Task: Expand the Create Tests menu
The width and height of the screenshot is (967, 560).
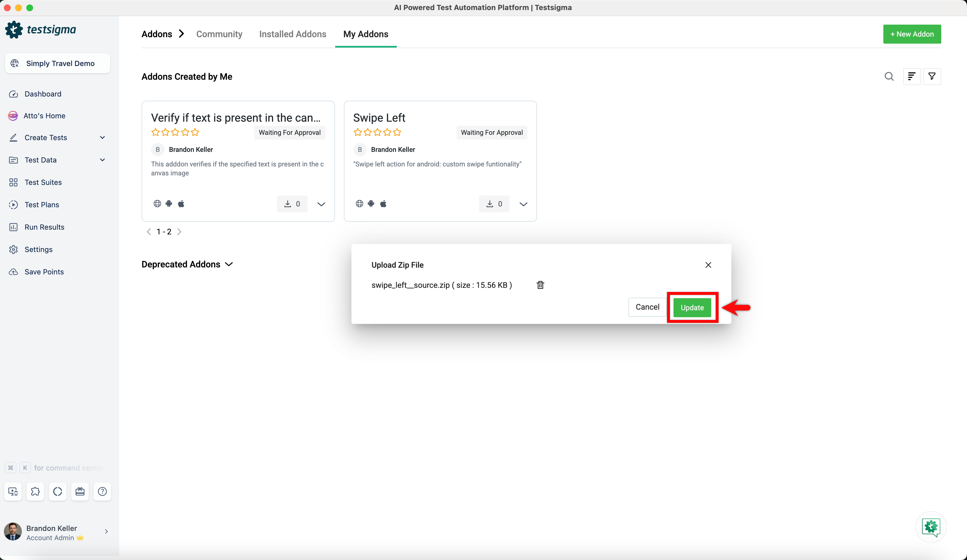Action: click(102, 137)
